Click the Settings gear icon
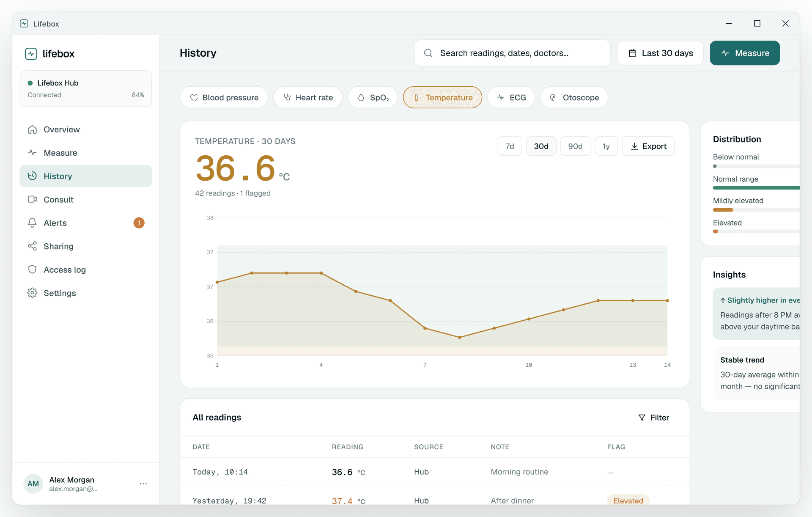This screenshot has height=517, width=812. pos(32,293)
